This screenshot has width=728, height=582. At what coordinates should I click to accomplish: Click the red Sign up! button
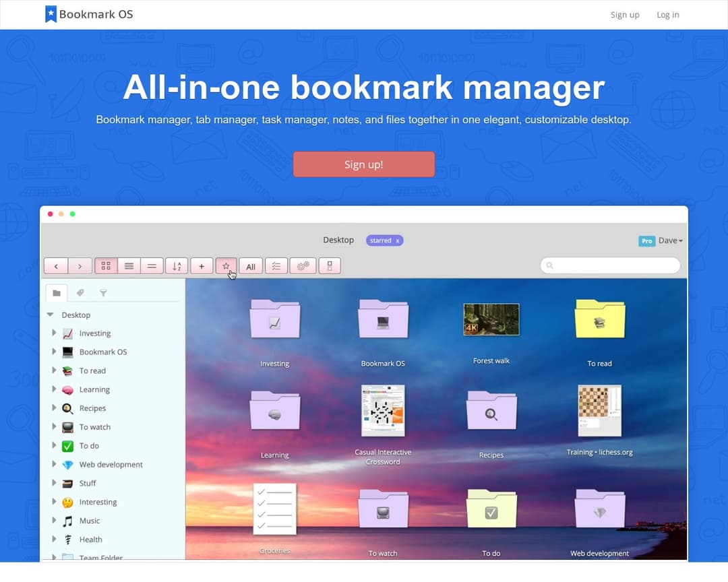pos(363,164)
